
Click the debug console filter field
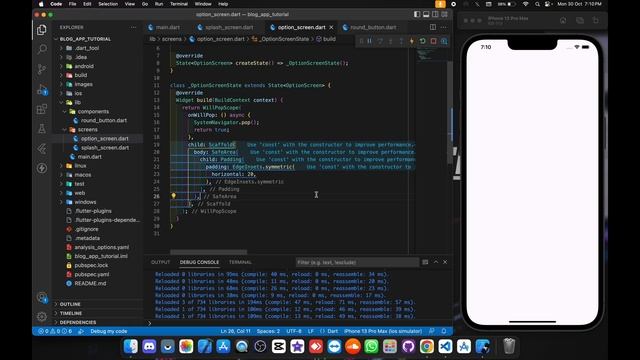[357, 262]
